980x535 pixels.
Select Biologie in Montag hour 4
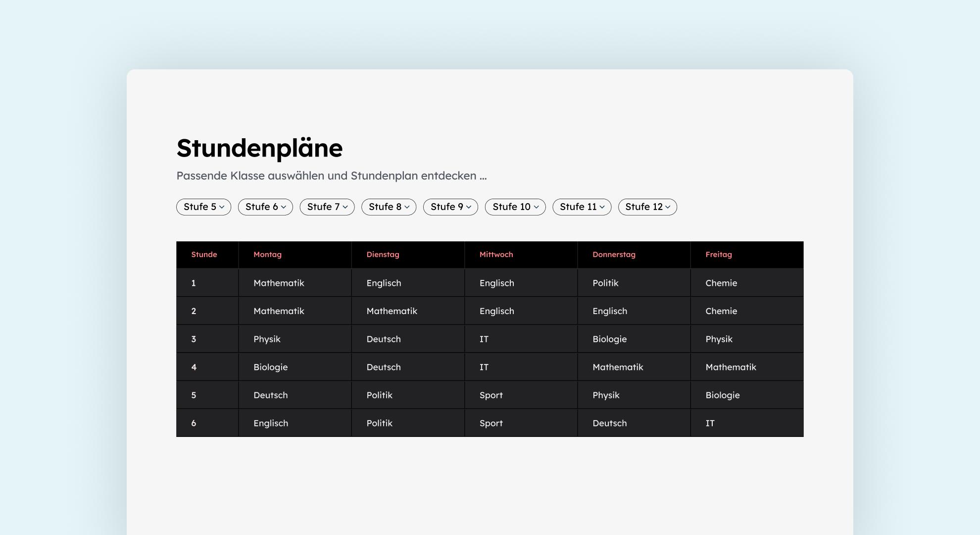[x=295, y=367]
